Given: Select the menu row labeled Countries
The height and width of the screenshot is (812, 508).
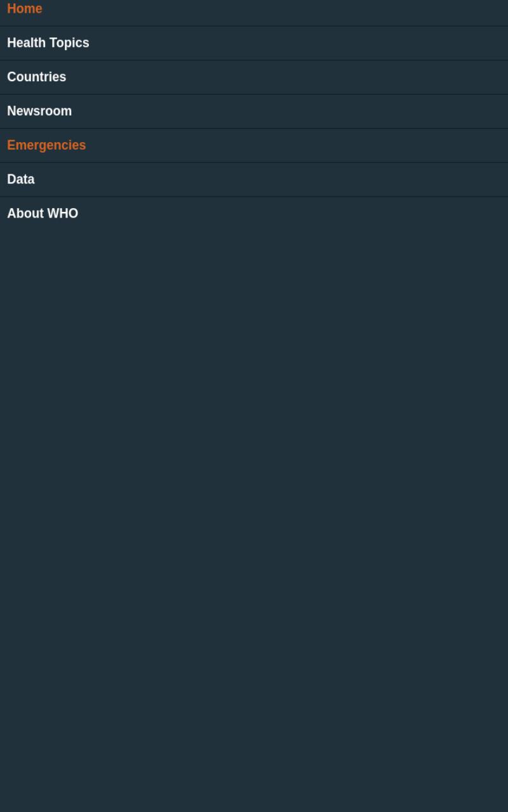Looking at the screenshot, I should [254, 77].
